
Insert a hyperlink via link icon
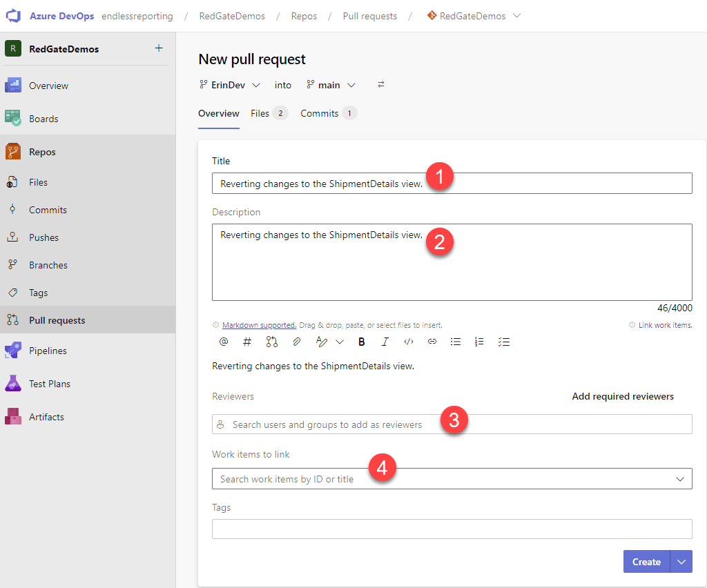432,342
